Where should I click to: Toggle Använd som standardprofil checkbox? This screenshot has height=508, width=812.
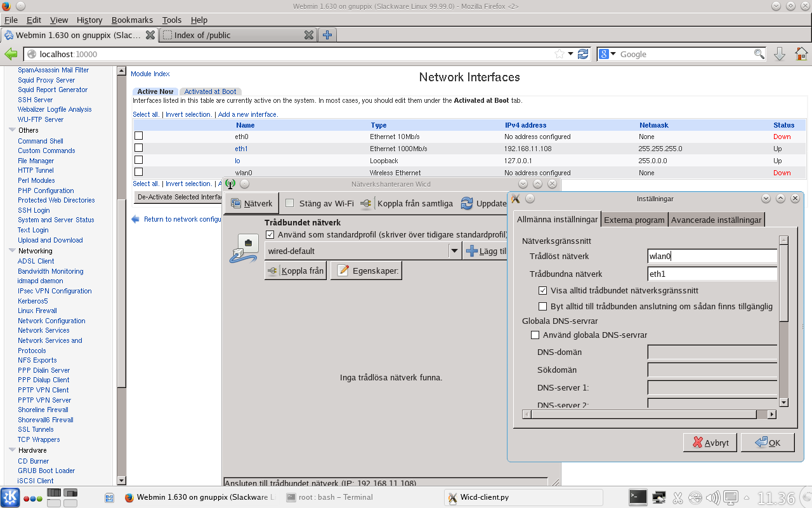270,234
